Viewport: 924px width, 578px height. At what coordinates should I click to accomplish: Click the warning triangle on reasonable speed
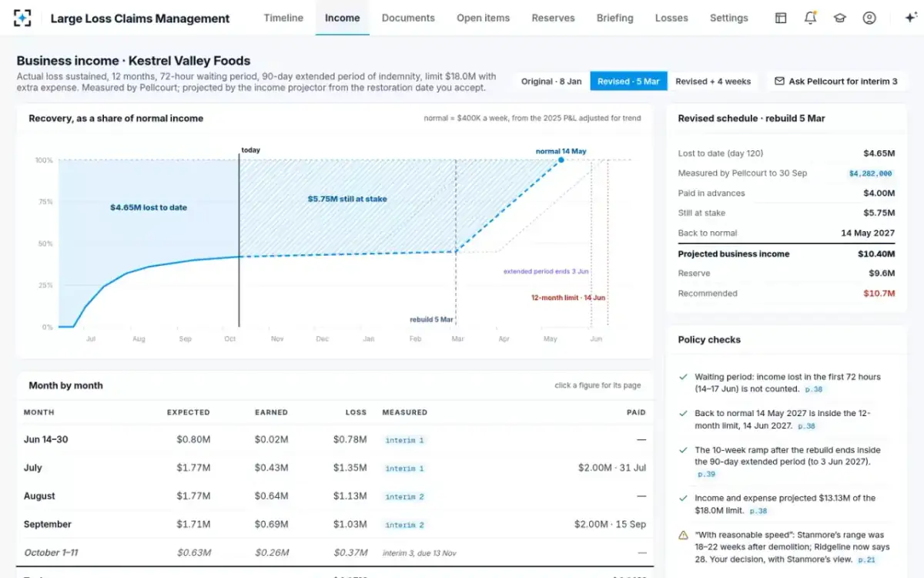tap(683, 535)
